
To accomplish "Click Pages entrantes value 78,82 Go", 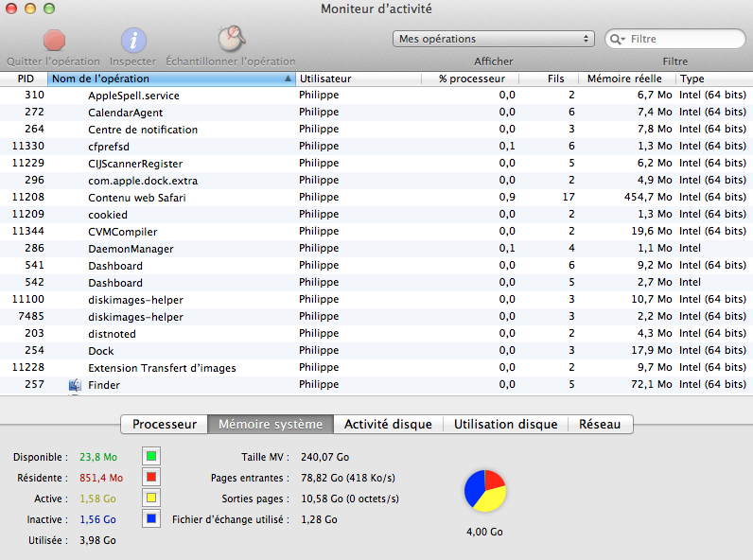I will 348,478.
